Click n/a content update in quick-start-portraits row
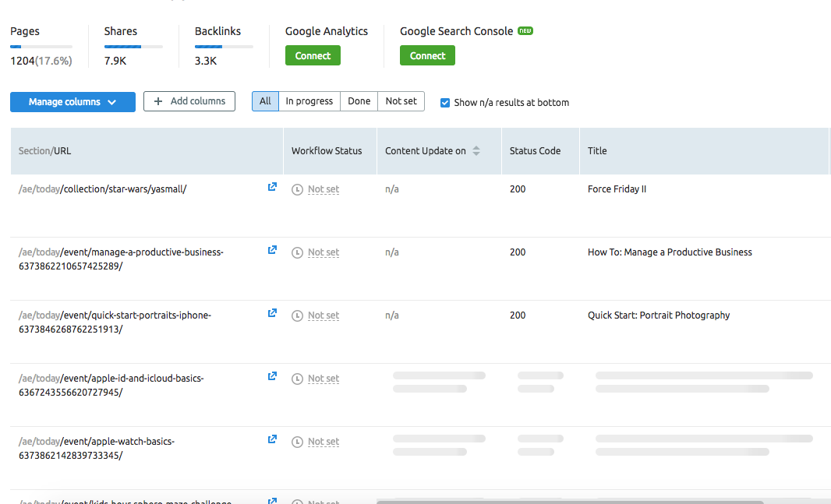The width and height of the screenshot is (831, 504). point(391,315)
